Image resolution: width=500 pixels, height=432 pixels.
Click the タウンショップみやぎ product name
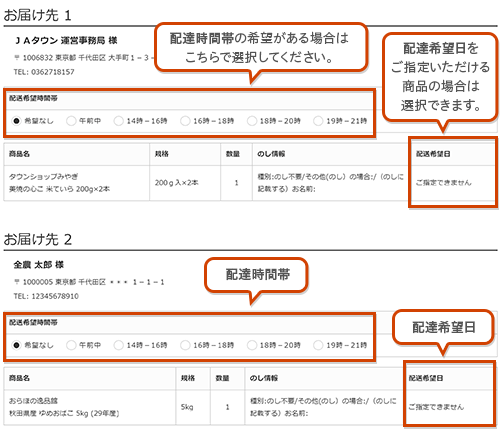click(44, 176)
